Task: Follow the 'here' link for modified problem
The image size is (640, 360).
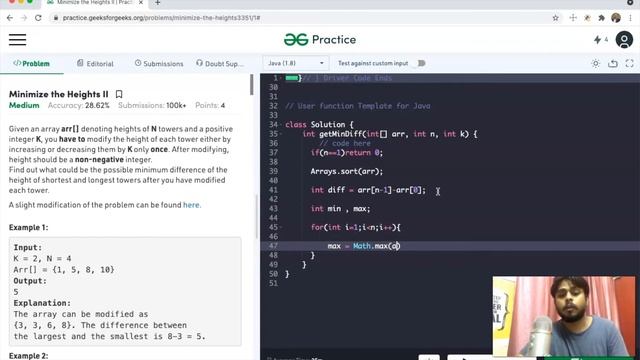Action: [191, 205]
